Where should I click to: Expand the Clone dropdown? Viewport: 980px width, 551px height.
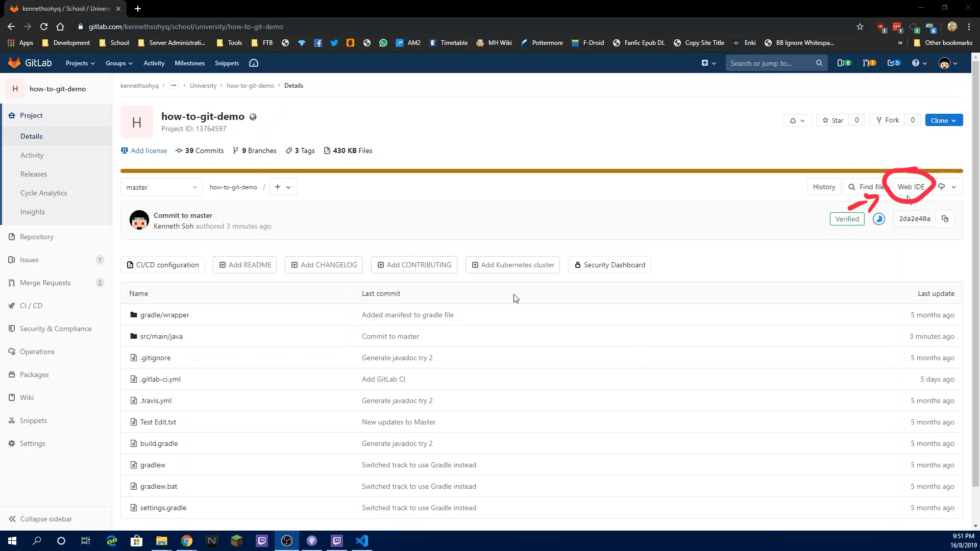(943, 120)
